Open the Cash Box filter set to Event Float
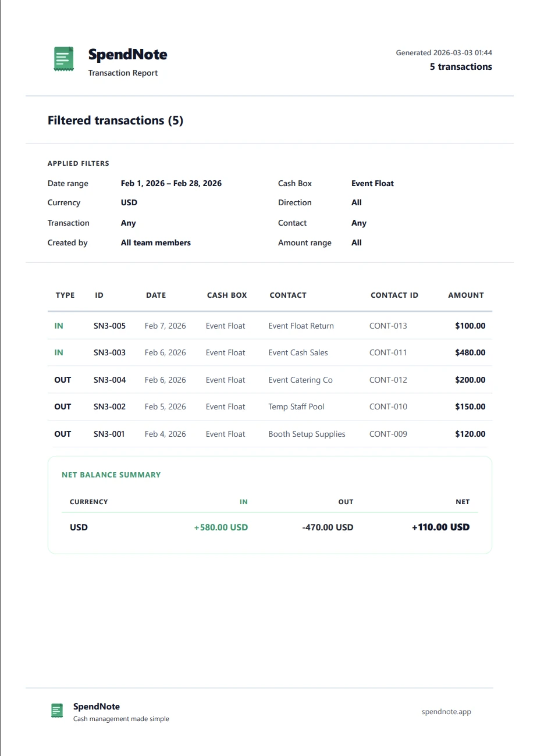Image resolution: width=537 pixels, height=756 pixels. [372, 183]
